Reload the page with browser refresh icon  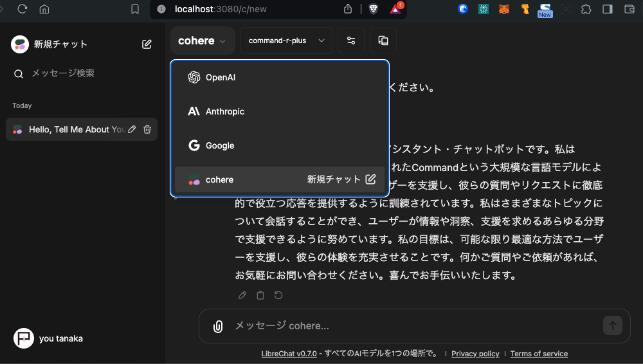(22, 9)
